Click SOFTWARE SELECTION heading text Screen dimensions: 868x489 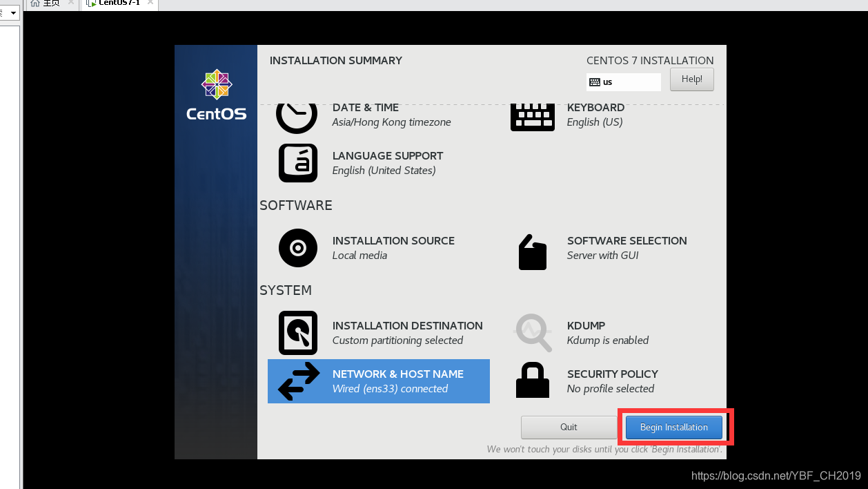[x=627, y=241]
